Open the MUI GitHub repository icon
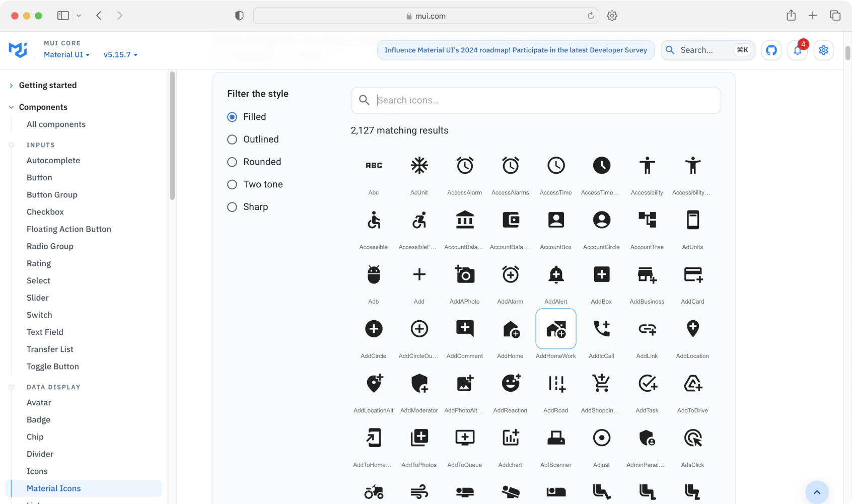Image resolution: width=852 pixels, height=504 pixels. tap(771, 50)
